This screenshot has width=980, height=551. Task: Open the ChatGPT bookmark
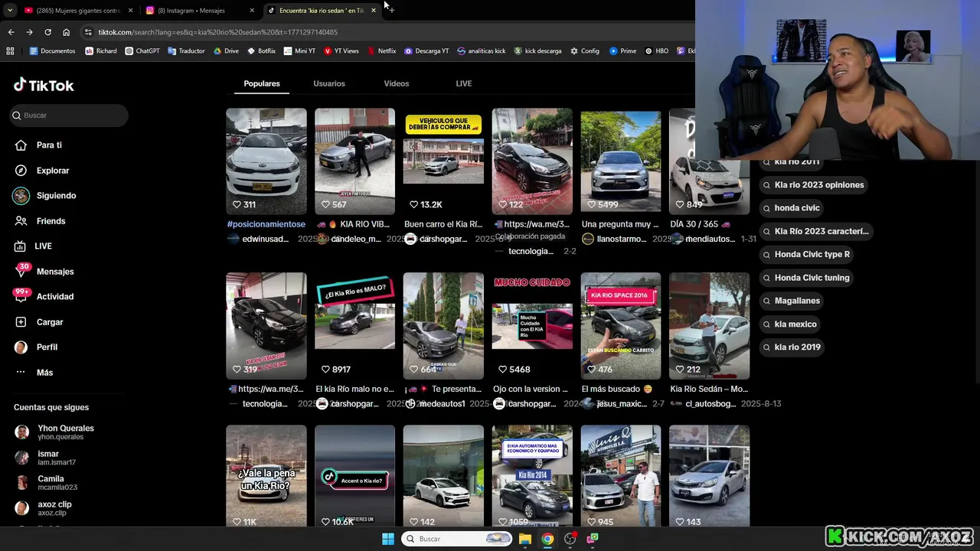[x=142, y=51]
